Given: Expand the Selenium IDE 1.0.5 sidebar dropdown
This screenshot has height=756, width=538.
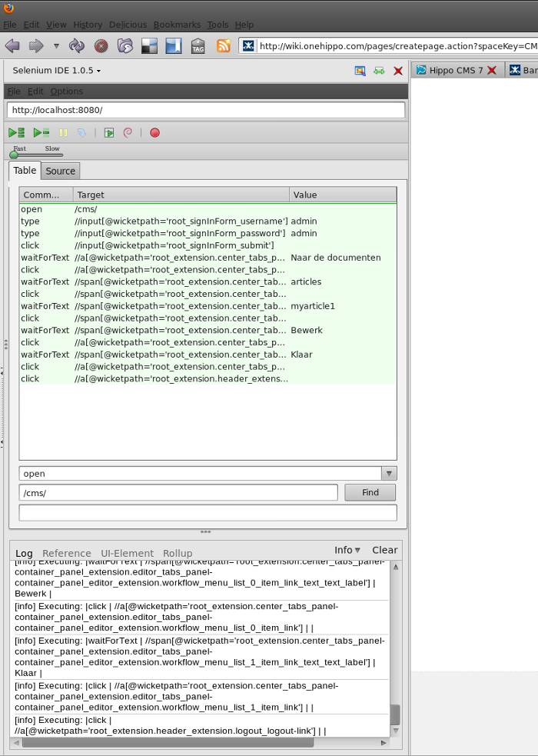Looking at the screenshot, I should (57, 71).
